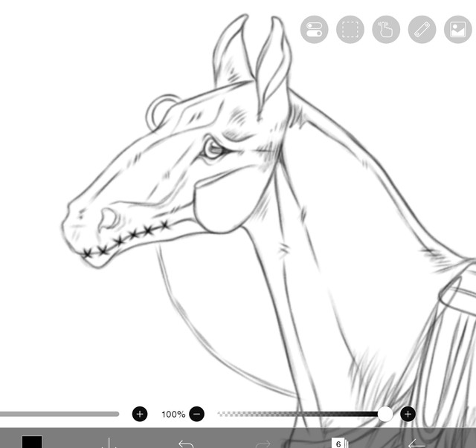
Task: Tap the downward arrow toolbar icon
Action: pyautogui.click(x=109, y=443)
